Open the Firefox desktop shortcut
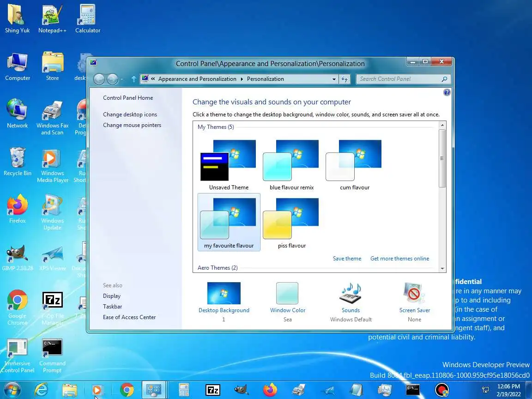532x399 pixels. click(17, 209)
